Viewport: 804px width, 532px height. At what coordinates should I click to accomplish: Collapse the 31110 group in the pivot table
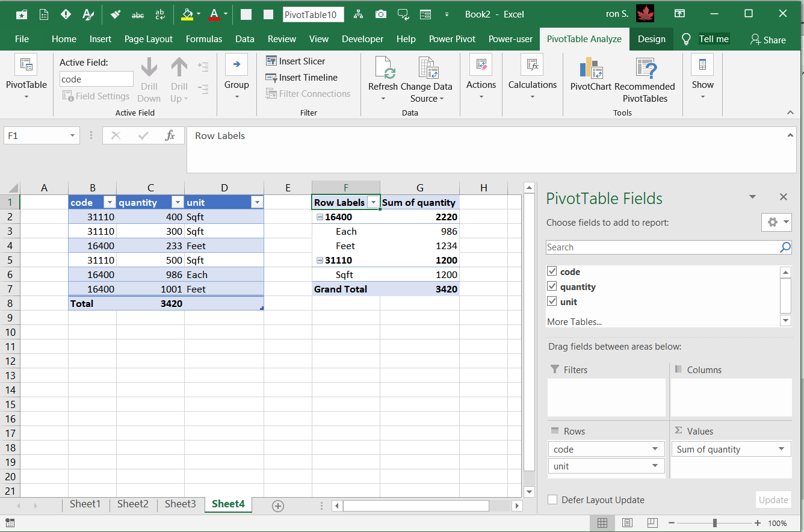tap(320, 261)
